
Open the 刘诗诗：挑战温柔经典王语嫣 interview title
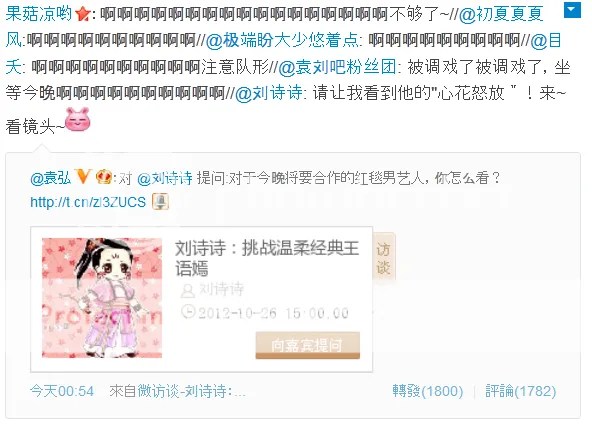267,258
